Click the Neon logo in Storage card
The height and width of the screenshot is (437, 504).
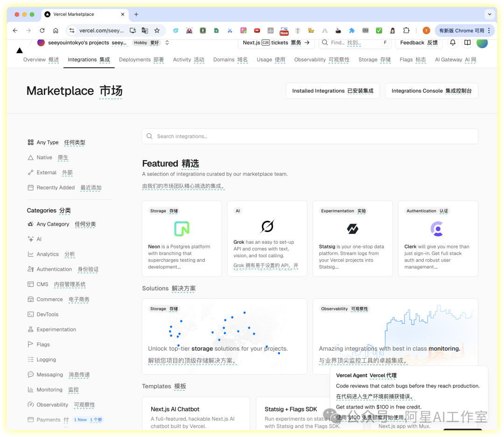182,229
